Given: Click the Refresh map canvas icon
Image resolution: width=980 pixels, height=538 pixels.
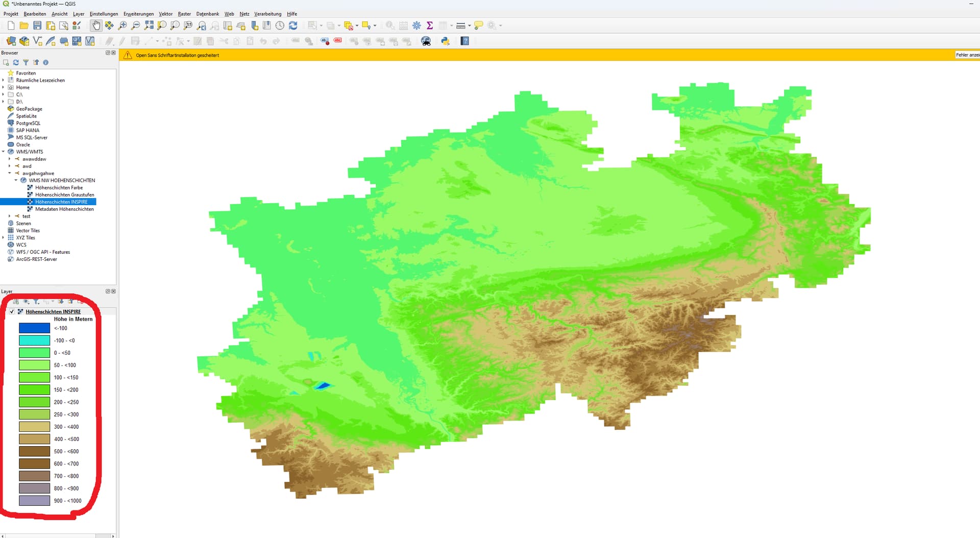Looking at the screenshot, I should pos(293,26).
